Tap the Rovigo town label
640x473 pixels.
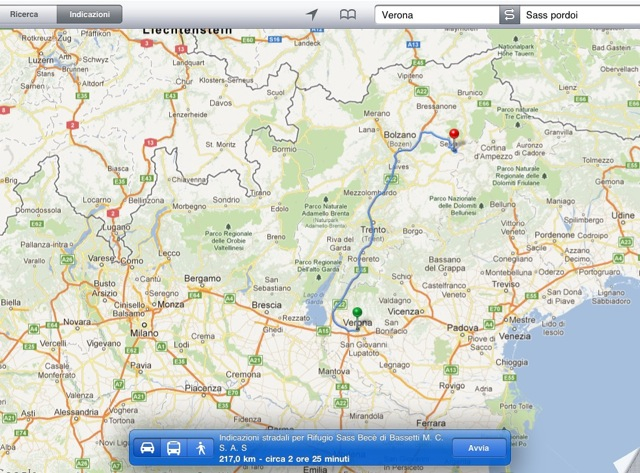452,386
